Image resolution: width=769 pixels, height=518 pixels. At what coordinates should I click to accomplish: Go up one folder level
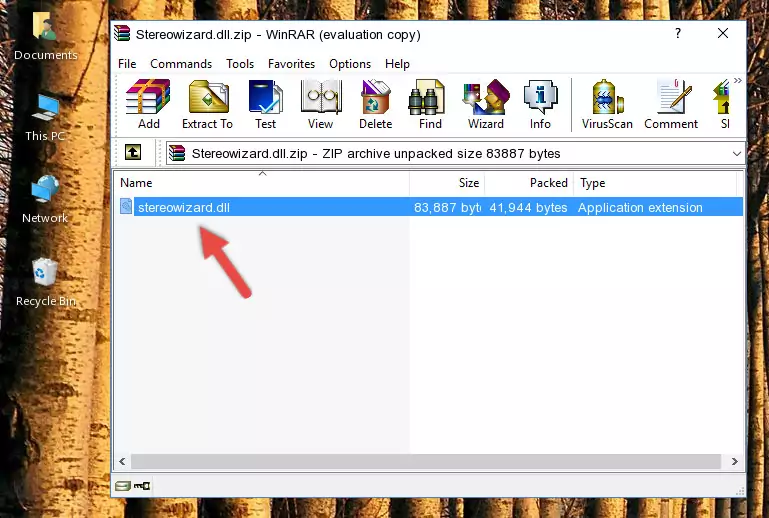coord(133,152)
